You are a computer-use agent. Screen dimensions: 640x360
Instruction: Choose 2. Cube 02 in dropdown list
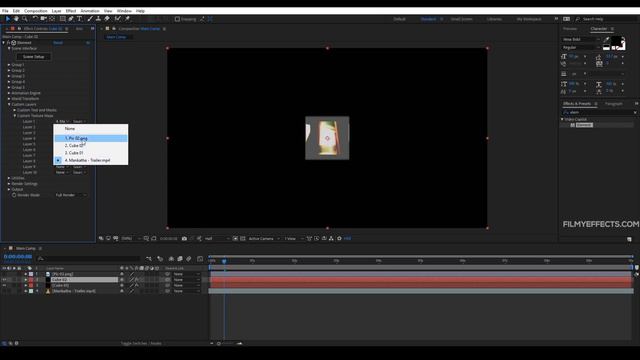click(91, 146)
